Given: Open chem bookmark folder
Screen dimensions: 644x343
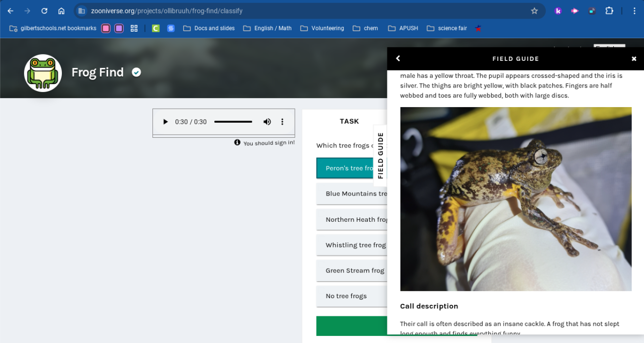Looking at the screenshot, I should point(365,28).
